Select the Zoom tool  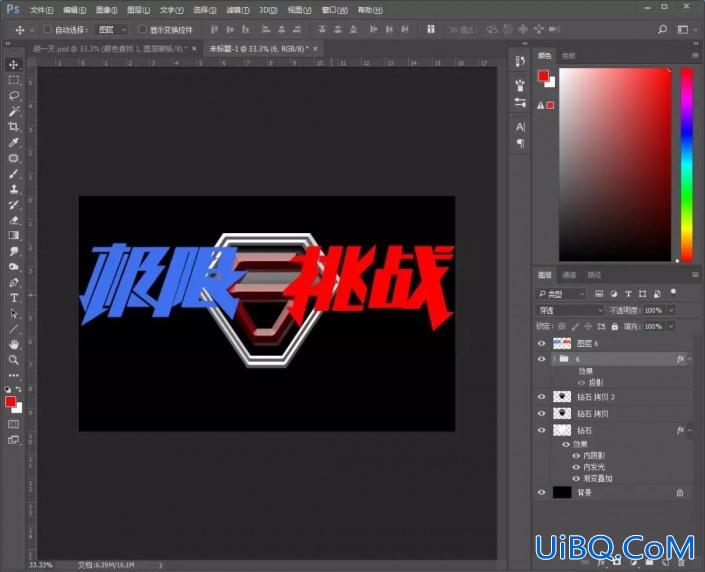point(13,360)
